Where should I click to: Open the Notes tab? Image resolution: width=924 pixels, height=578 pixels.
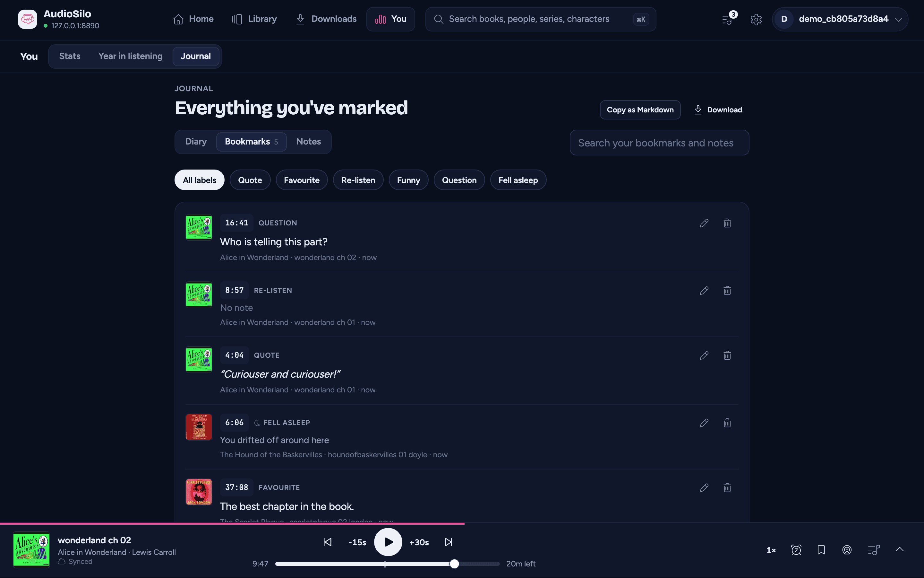309,142
